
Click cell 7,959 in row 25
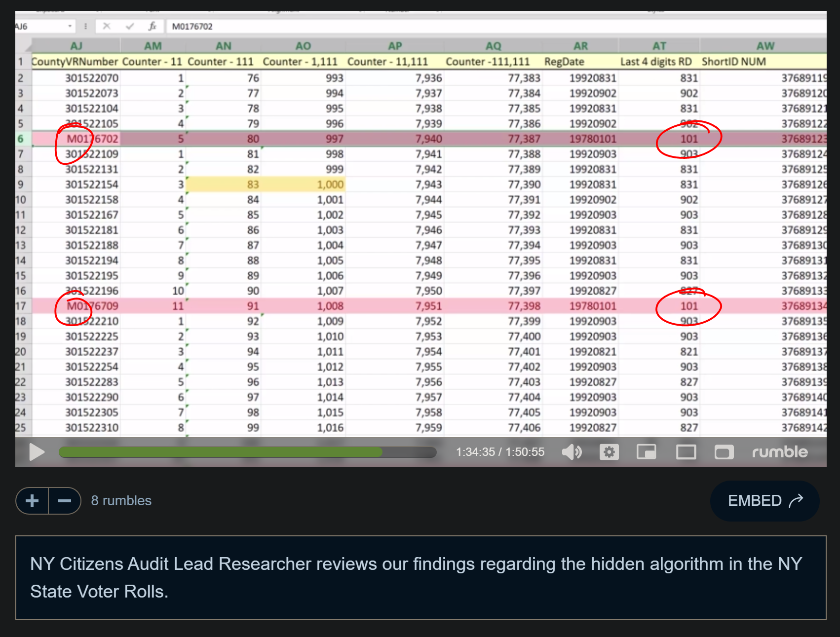(394, 427)
